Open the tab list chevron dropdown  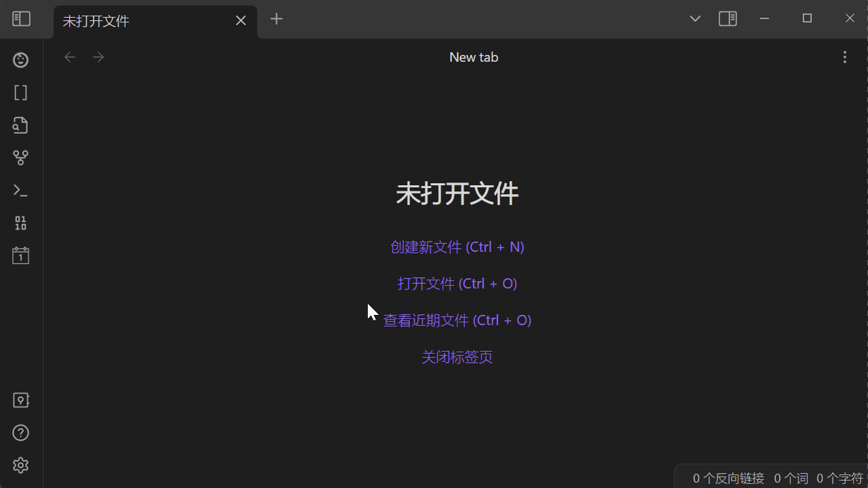(694, 18)
